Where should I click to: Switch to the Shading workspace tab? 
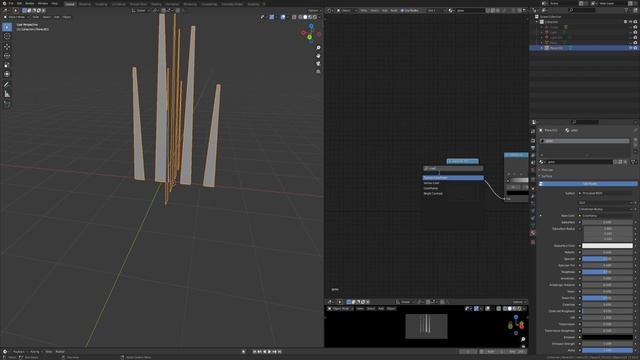click(156, 4)
